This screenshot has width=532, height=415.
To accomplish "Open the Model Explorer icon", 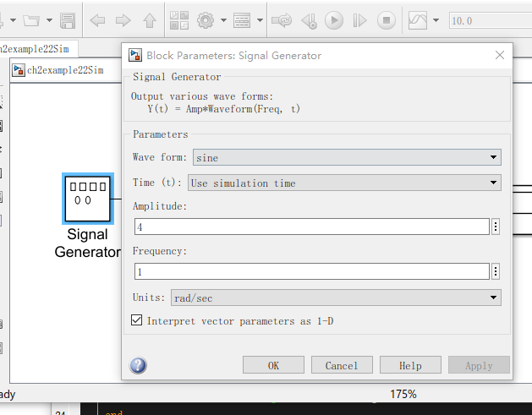I will [242, 20].
